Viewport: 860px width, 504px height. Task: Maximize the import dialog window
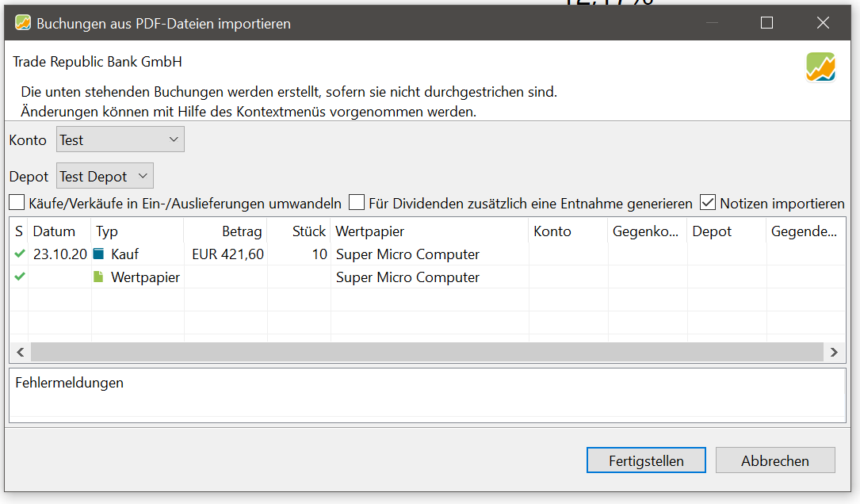766,22
